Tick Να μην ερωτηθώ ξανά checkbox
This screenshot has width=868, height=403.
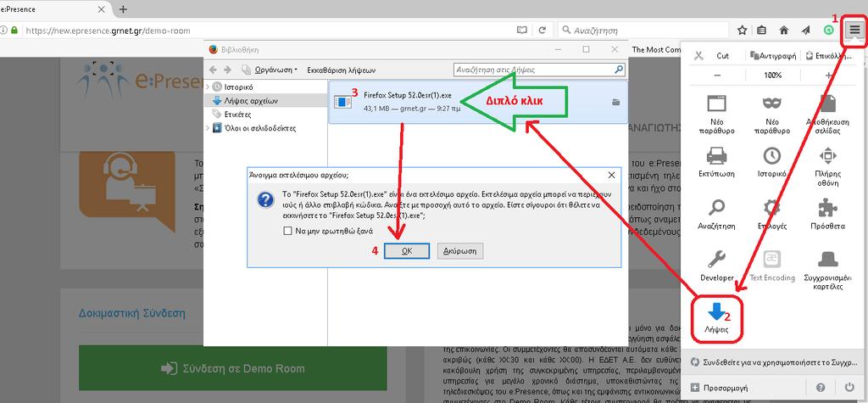tap(288, 231)
